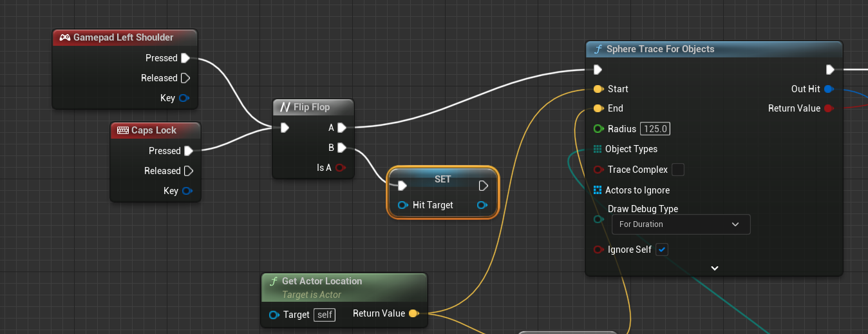Click the Gamepad Left Shoulder Pressed exec pin
The height and width of the screenshot is (334, 868).
click(x=185, y=58)
